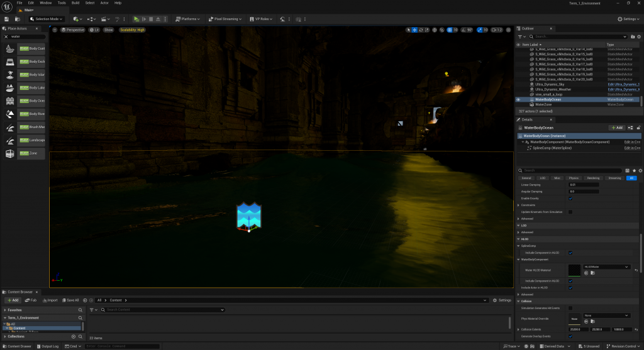Click the Linear Damping value field
Viewport: 644px width, 350px height.
pyautogui.click(x=584, y=185)
